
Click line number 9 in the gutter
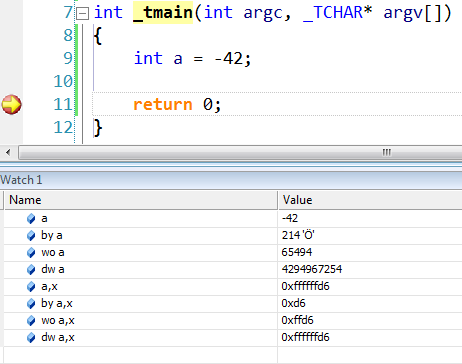point(68,58)
